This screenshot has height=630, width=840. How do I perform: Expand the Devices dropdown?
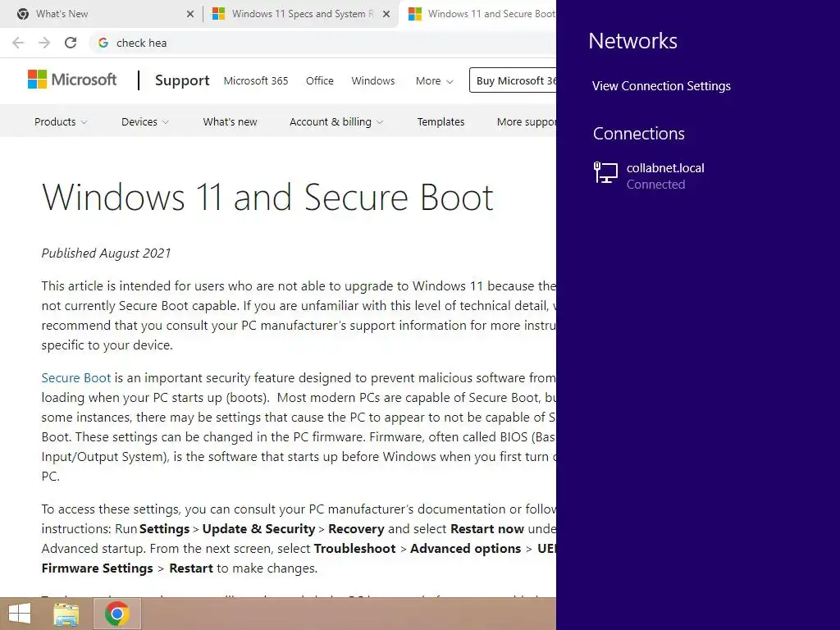click(145, 122)
